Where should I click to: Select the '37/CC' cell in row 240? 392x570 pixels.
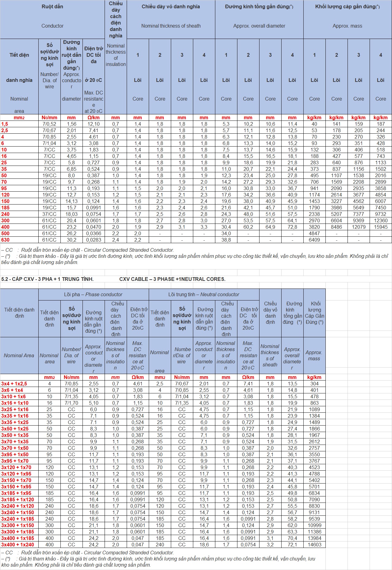tap(49, 214)
